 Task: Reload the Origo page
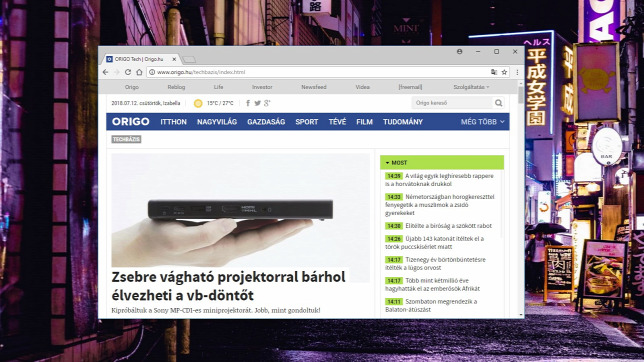tap(128, 72)
